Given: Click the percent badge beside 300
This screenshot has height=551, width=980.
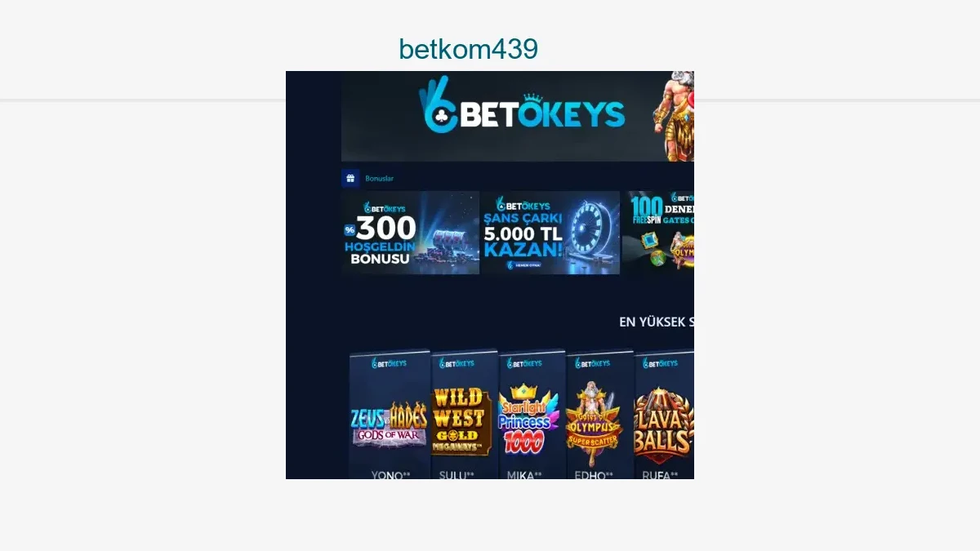Looking at the screenshot, I should tap(350, 229).
